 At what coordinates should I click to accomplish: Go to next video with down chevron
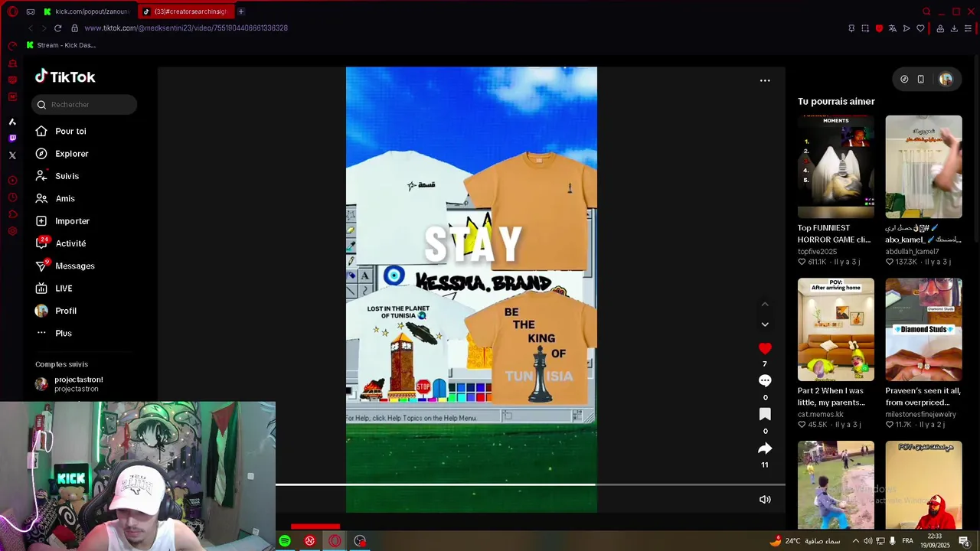765,324
